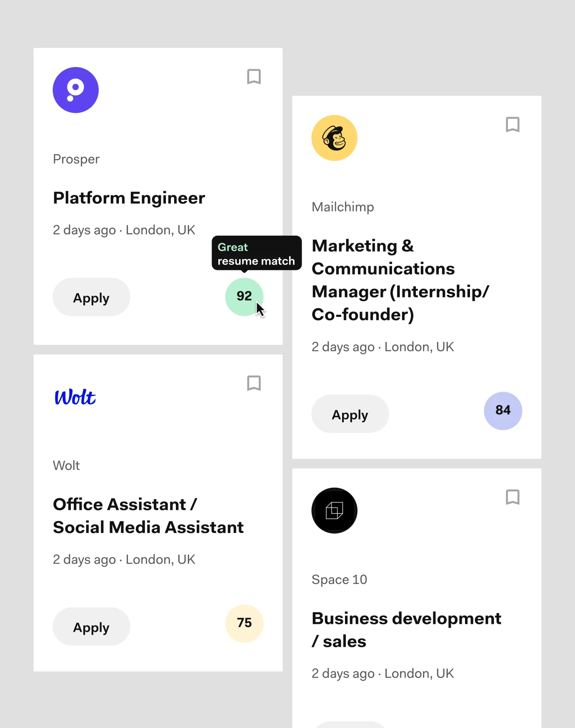Click the green 92 match score badge
The image size is (575, 728).
pyautogui.click(x=244, y=297)
